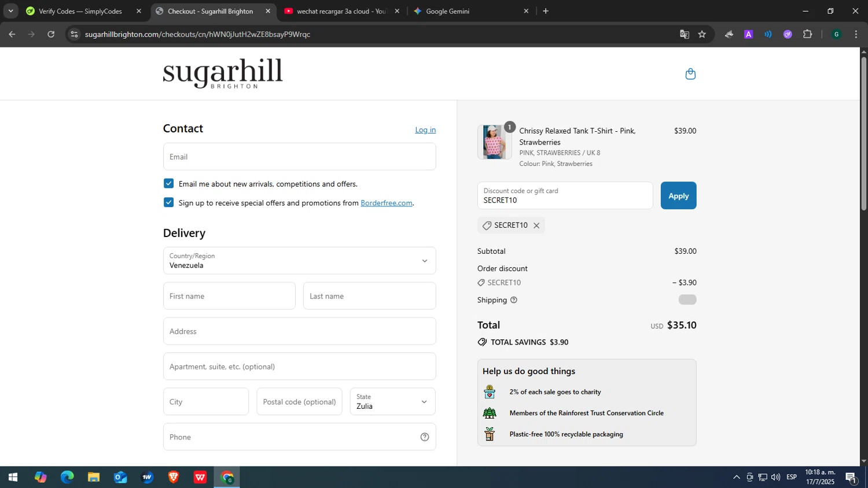
Task: Open the Copilot taskbar icon
Action: (x=41, y=477)
